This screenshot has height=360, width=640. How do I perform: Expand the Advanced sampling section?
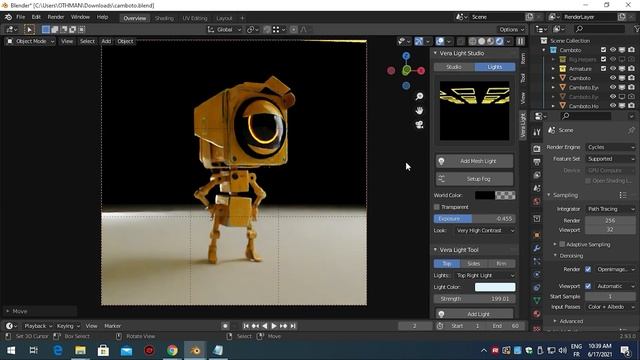tap(571, 321)
